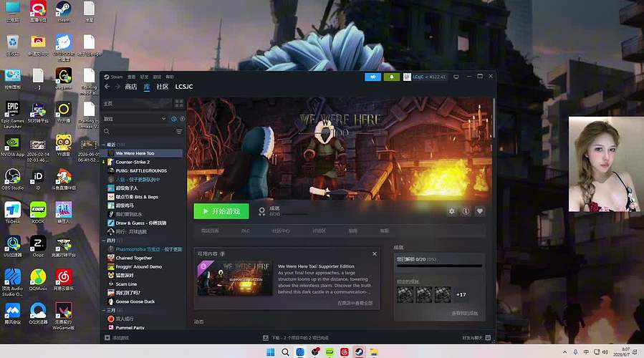The image size is (644, 358).
Task: Open ToDesk desktop icon
Action: click(x=13, y=212)
